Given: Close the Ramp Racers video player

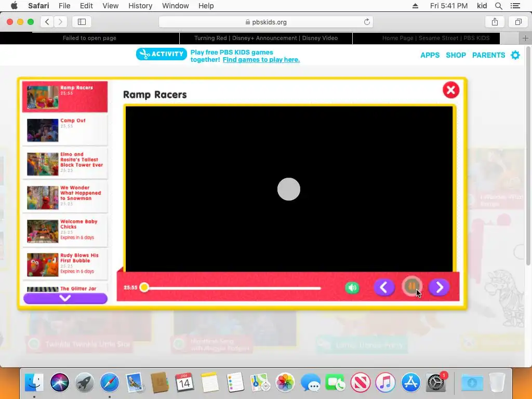Looking at the screenshot, I should click(x=450, y=90).
